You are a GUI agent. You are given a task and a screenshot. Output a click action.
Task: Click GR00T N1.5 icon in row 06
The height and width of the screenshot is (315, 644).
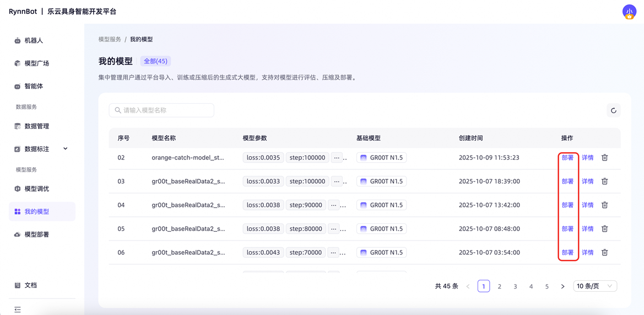[364, 253]
